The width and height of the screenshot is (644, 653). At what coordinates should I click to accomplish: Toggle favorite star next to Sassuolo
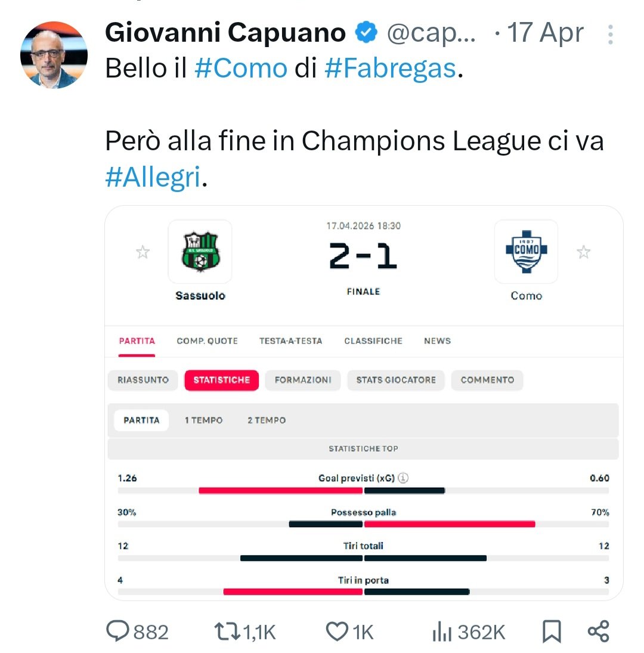point(143,252)
